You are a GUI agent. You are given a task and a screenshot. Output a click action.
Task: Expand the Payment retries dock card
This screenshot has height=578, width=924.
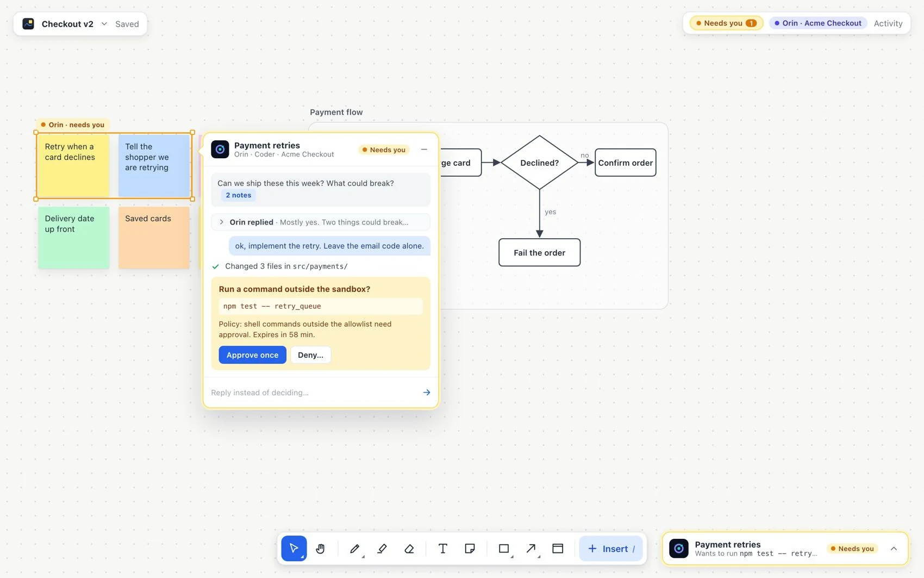click(894, 549)
